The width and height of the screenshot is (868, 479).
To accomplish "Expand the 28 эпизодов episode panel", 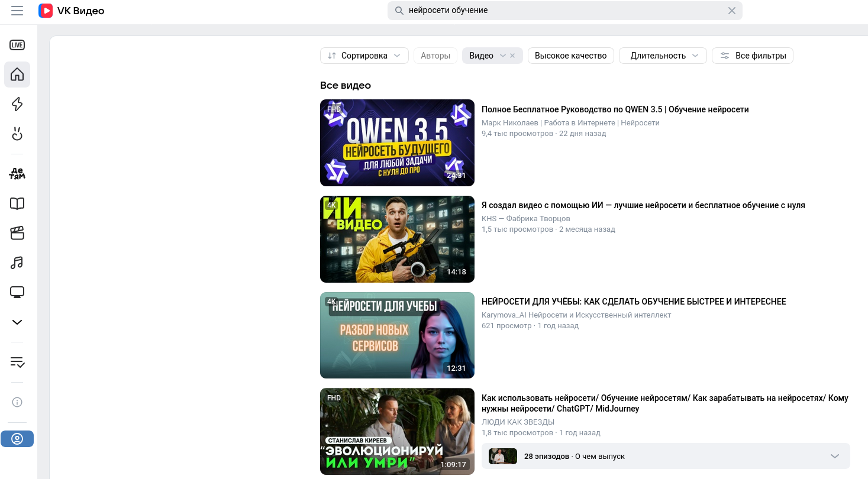I will click(x=834, y=456).
